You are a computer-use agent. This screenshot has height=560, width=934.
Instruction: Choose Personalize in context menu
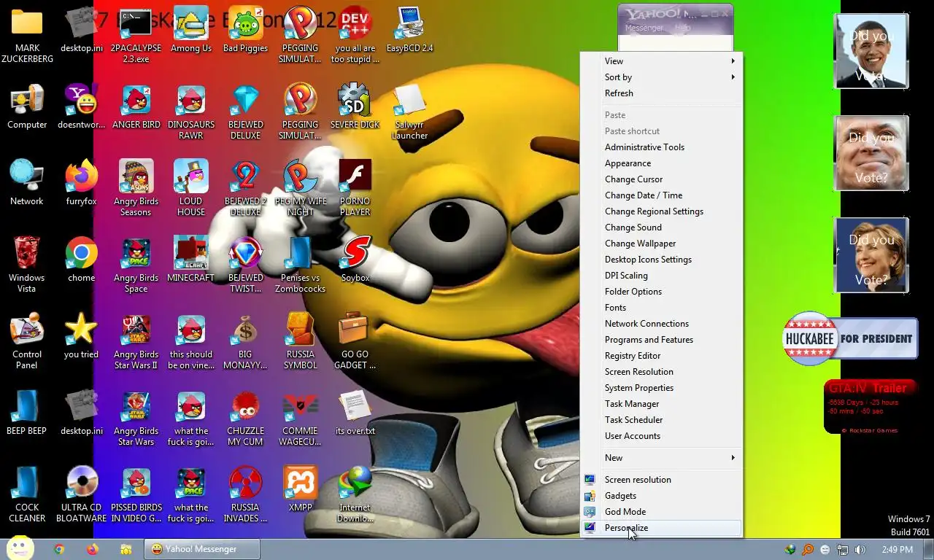click(662, 528)
